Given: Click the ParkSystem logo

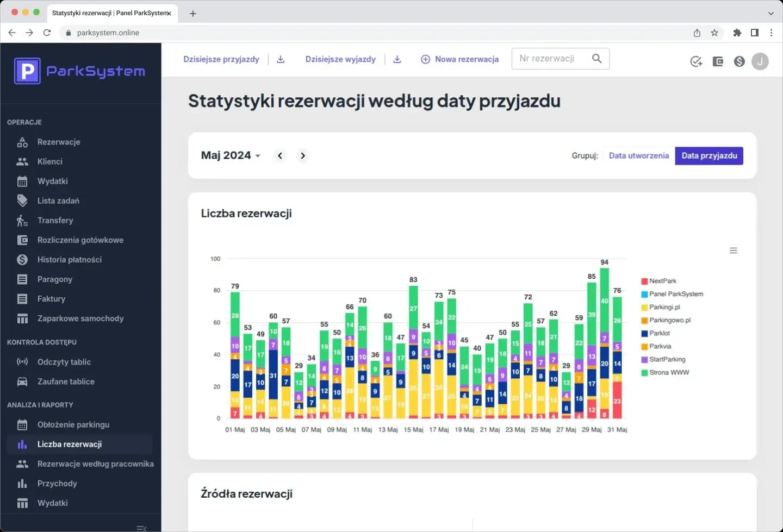Looking at the screenshot, I should (x=80, y=71).
